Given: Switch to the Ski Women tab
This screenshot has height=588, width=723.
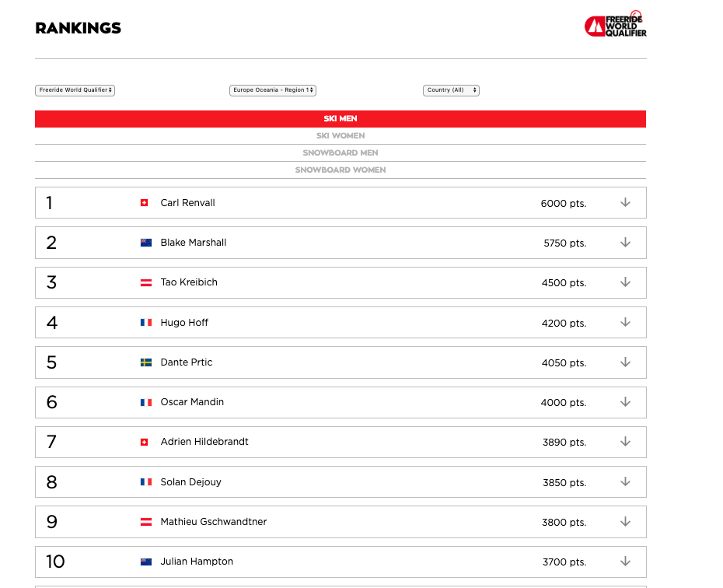Looking at the screenshot, I should point(341,136).
